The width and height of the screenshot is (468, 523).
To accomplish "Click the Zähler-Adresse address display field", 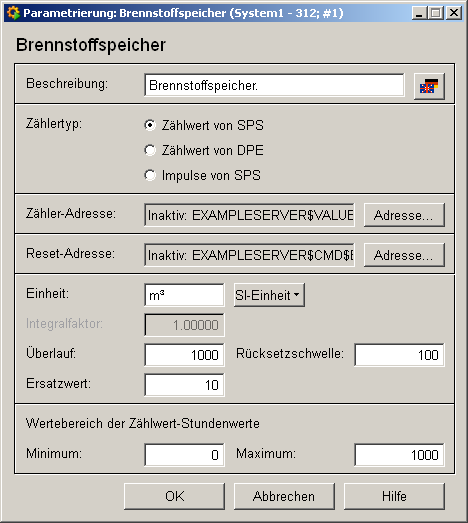I will coord(250,215).
